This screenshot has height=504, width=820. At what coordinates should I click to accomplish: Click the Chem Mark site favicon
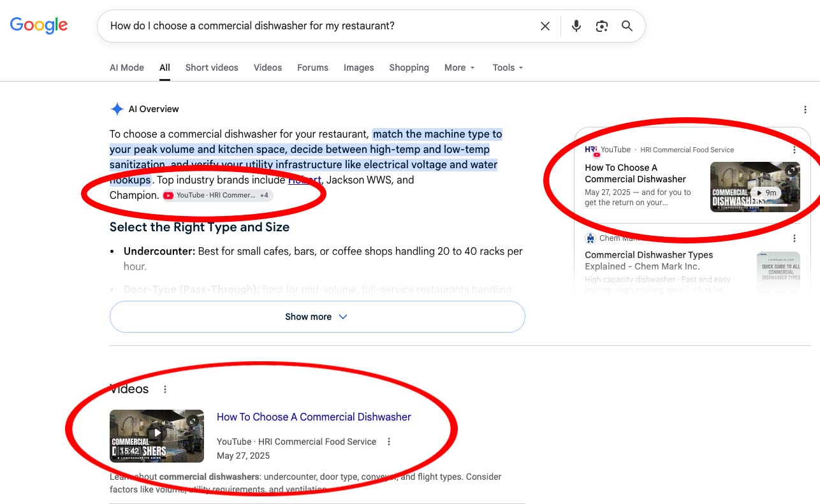point(590,238)
